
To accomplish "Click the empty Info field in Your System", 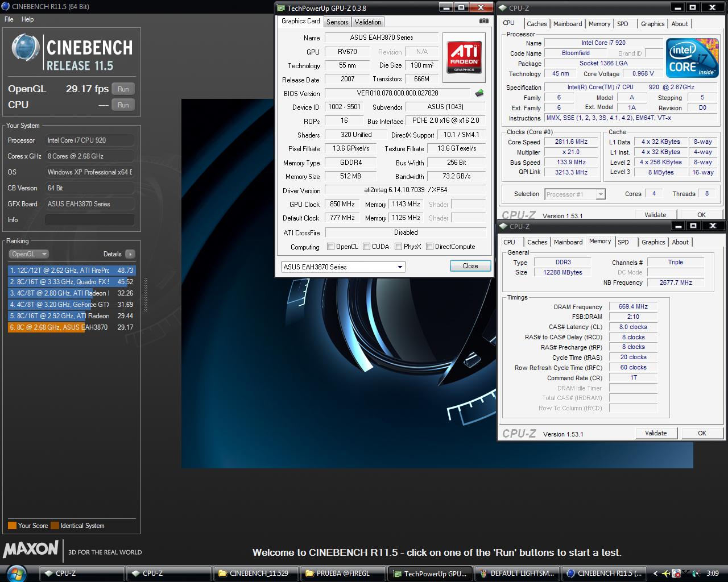I will pos(90,220).
